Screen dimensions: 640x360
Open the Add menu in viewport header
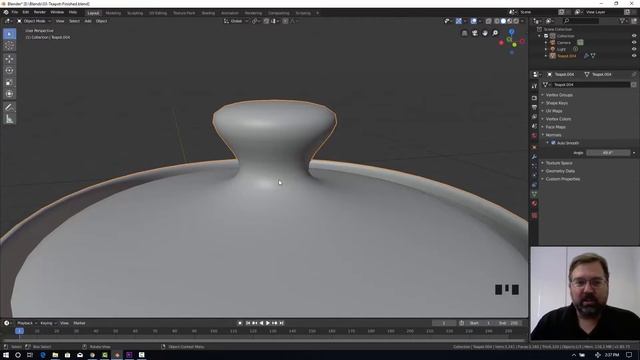pyautogui.click(x=88, y=21)
